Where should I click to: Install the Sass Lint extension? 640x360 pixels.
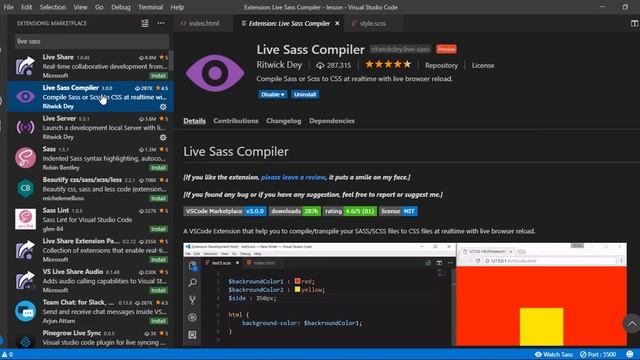coord(158,229)
